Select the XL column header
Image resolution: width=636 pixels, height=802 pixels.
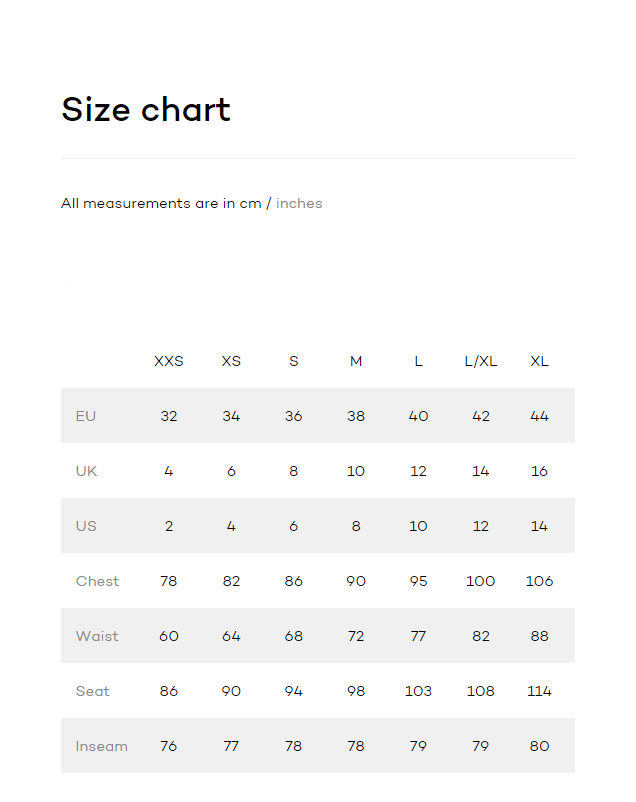point(540,361)
